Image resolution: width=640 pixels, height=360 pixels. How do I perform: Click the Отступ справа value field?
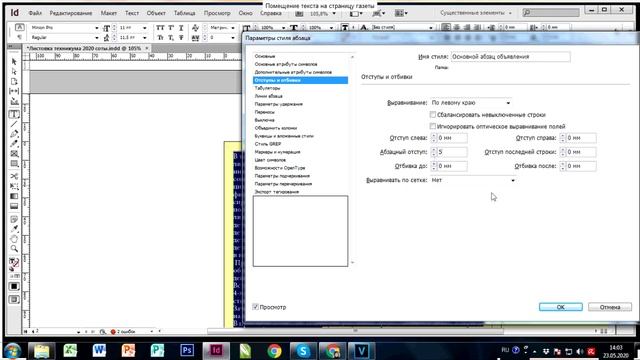pos(581,138)
